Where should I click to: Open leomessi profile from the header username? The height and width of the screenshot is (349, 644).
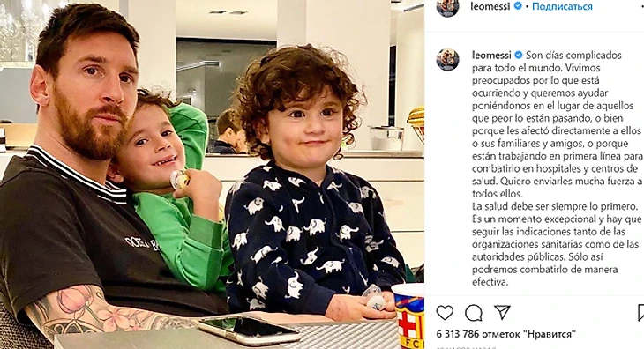(x=490, y=6)
